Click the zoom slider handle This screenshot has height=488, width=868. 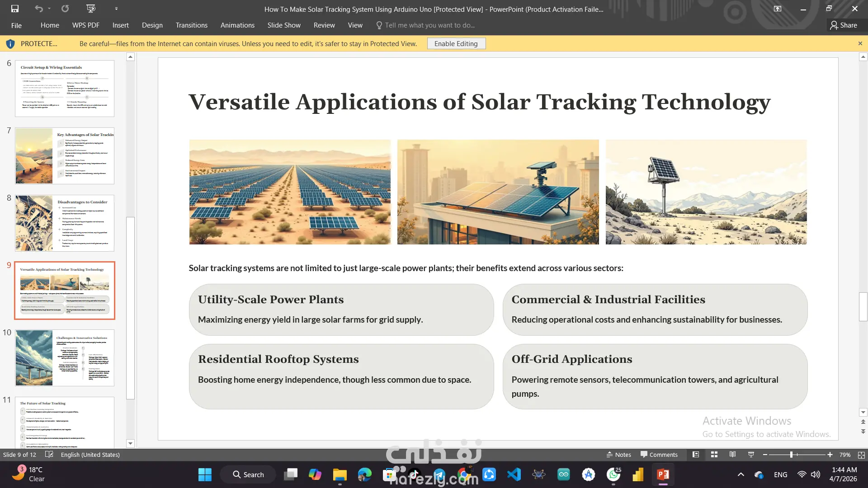click(x=791, y=455)
